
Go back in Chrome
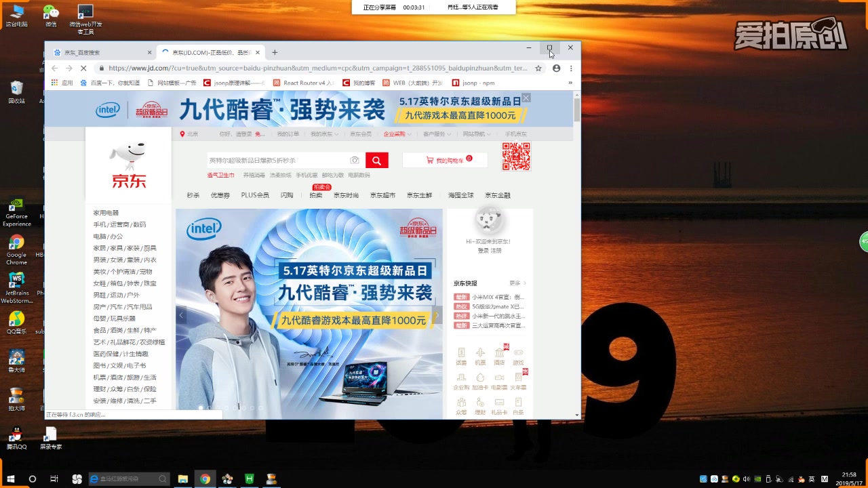point(54,68)
